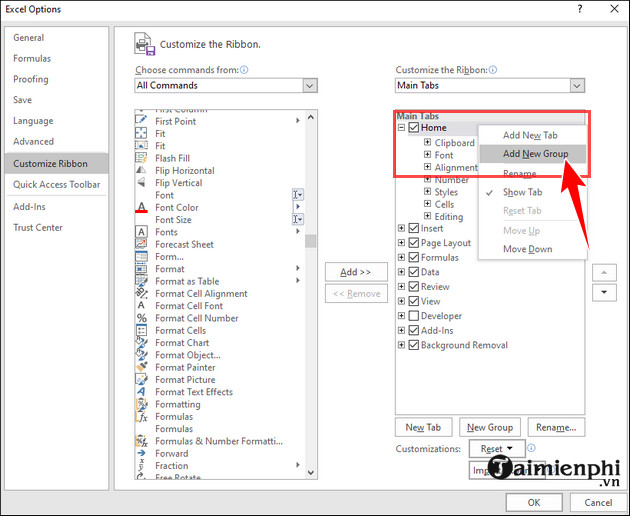Click the Format Cell Font icon

141,306
